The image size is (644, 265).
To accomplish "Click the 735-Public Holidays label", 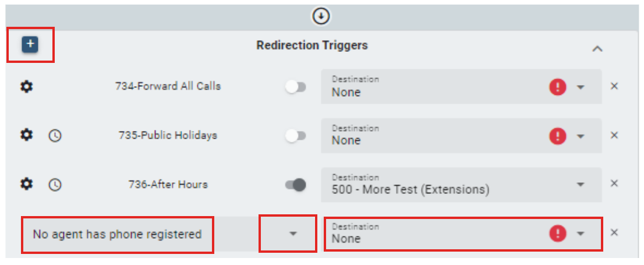I will click(x=168, y=135).
